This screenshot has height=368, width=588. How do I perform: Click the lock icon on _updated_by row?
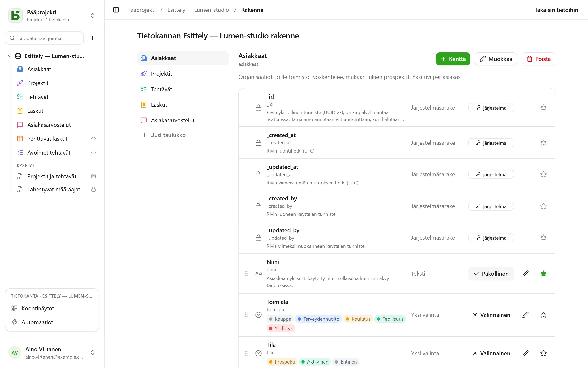[x=258, y=238]
